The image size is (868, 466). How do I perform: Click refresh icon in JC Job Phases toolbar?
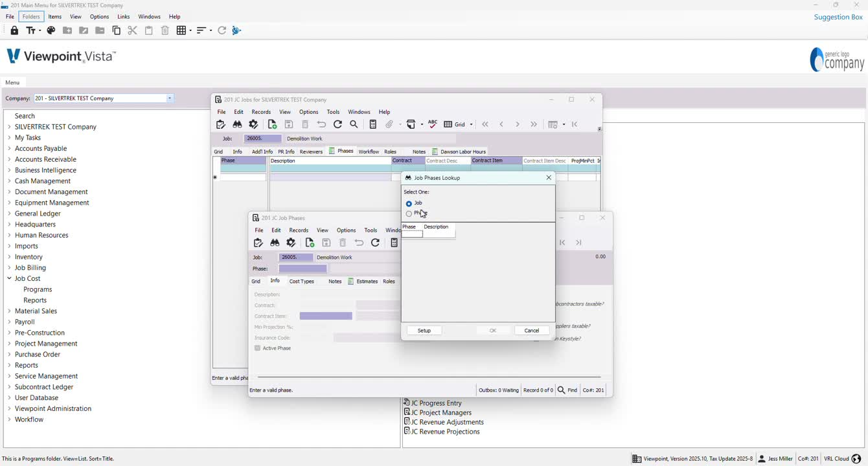tap(375, 243)
